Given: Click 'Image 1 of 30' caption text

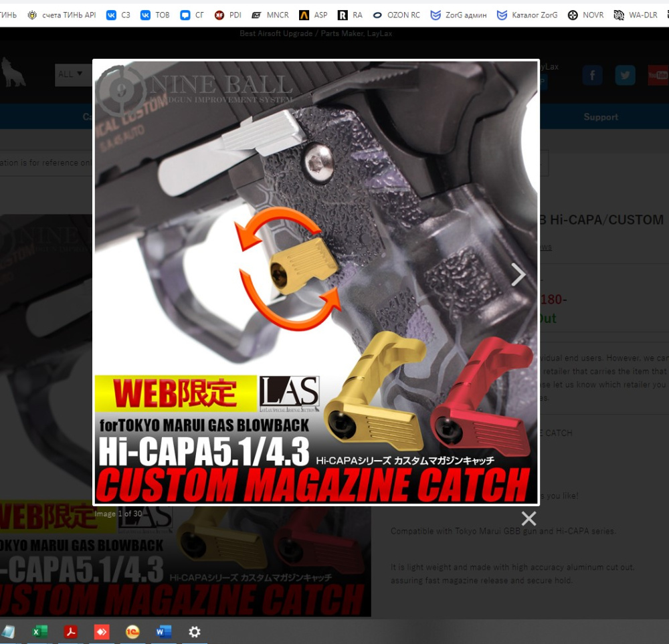Looking at the screenshot, I should pos(118,514).
